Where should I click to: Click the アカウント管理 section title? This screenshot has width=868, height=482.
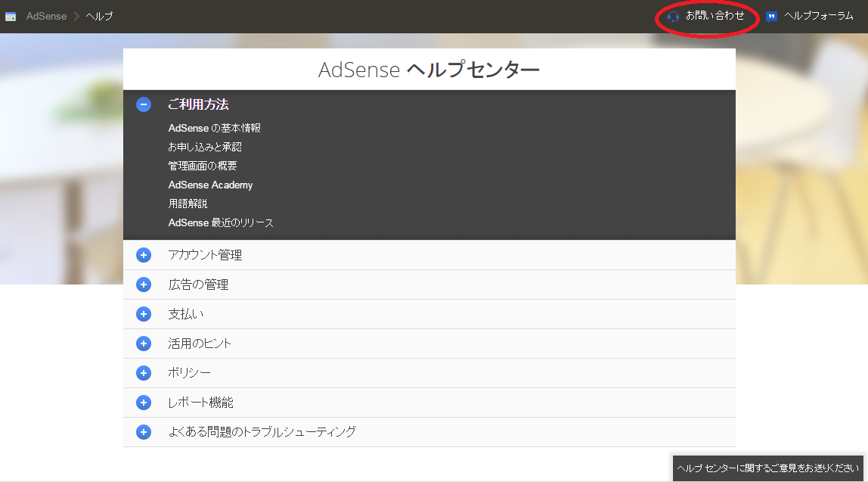pos(205,255)
